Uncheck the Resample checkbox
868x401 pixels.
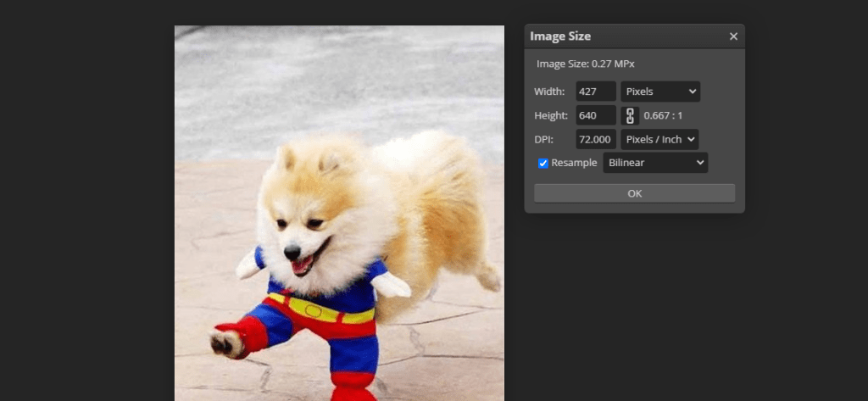(x=543, y=163)
